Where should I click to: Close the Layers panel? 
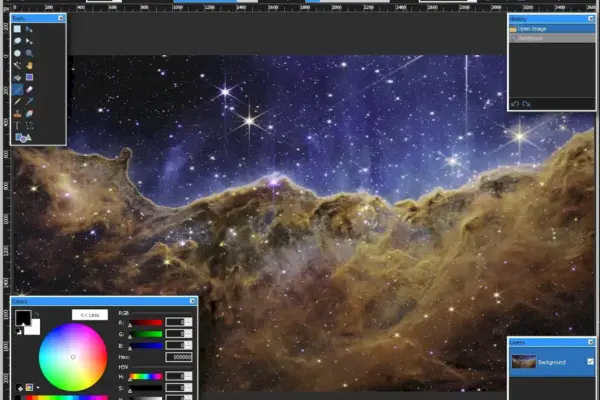click(591, 342)
